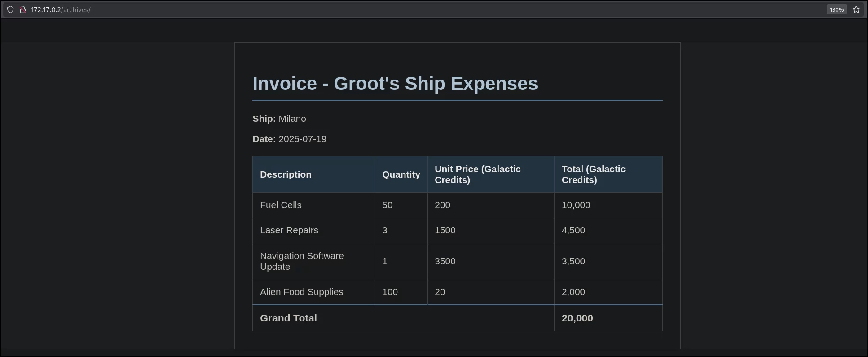Select the Grand Total label cell

pos(403,318)
